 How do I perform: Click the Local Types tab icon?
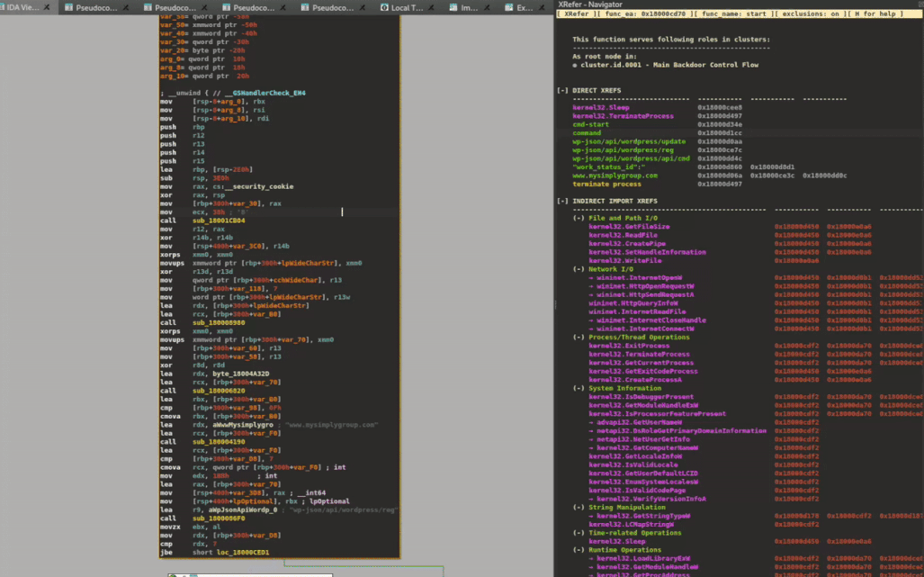coord(384,8)
